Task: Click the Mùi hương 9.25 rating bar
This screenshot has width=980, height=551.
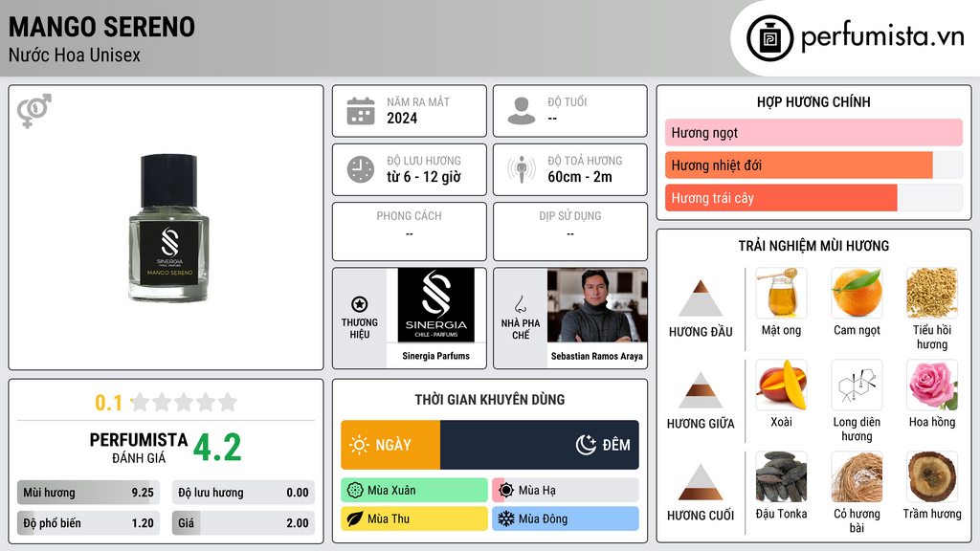Action: pos(88,493)
